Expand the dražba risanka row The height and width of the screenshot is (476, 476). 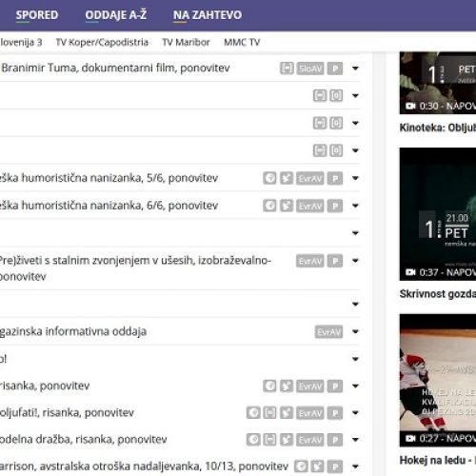point(355,440)
